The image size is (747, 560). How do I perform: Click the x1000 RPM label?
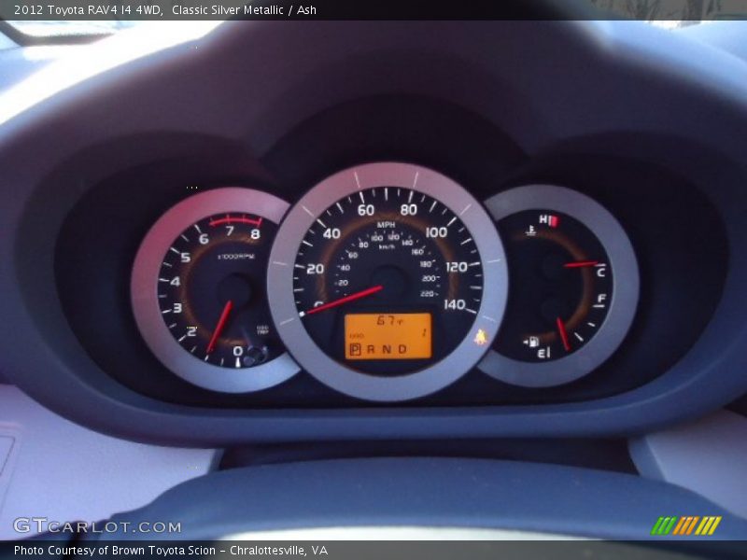coord(235,256)
